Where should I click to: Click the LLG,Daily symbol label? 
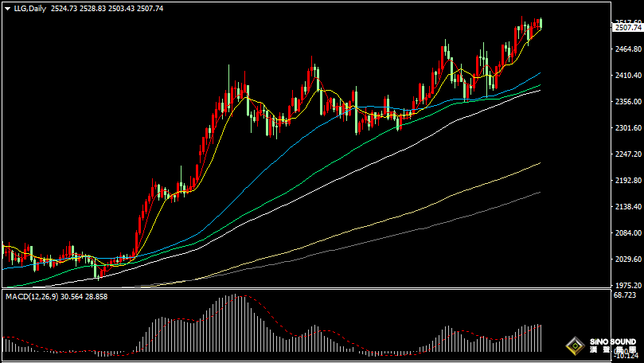29,8
